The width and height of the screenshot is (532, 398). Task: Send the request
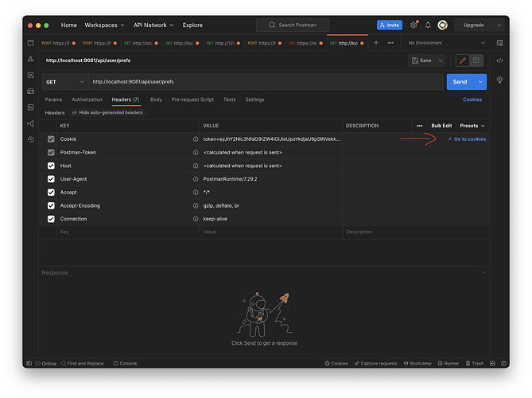[460, 82]
